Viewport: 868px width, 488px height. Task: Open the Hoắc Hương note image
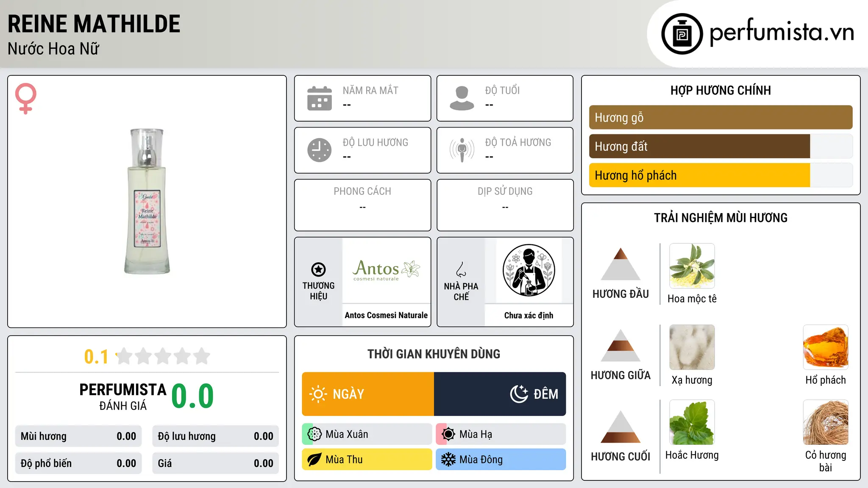[x=692, y=422]
